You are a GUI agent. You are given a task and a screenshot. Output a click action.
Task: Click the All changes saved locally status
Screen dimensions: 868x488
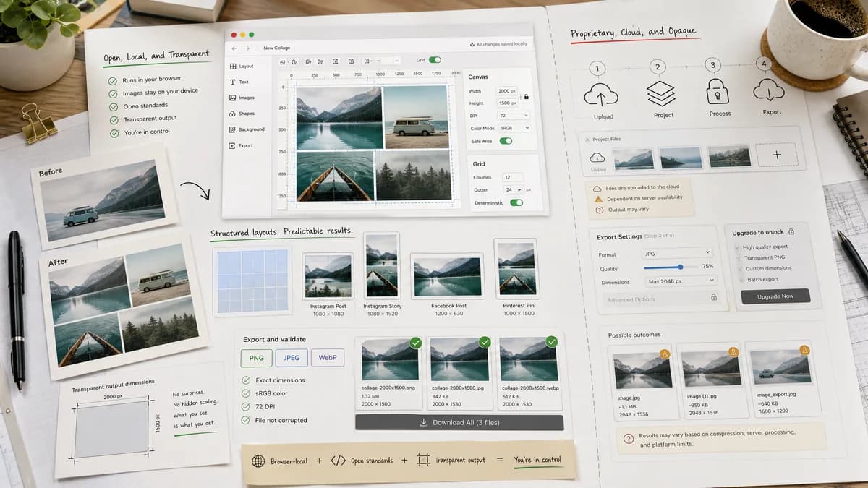pos(498,44)
